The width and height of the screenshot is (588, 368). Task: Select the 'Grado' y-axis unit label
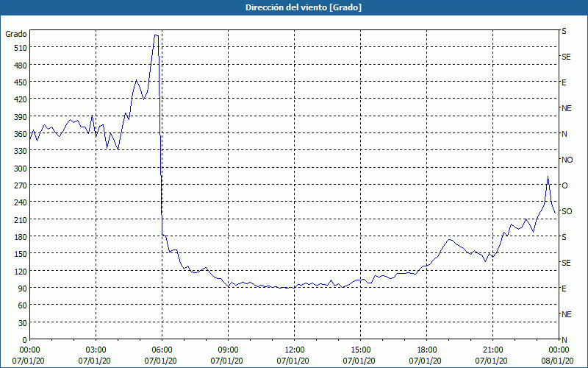pos(16,34)
